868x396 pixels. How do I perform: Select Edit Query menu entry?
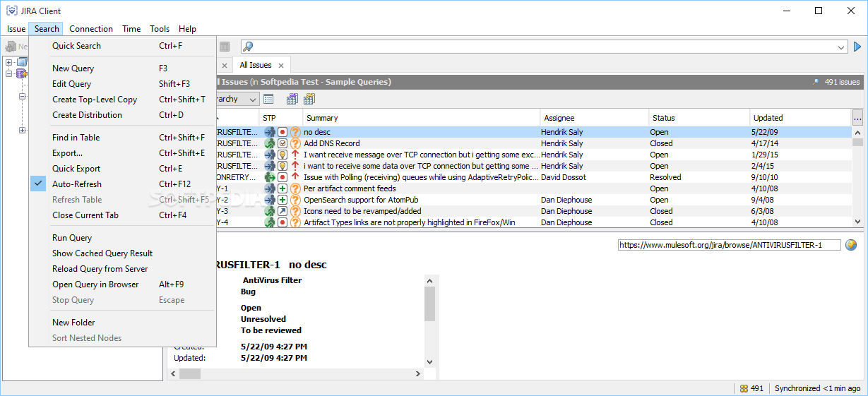pyautogui.click(x=121, y=84)
